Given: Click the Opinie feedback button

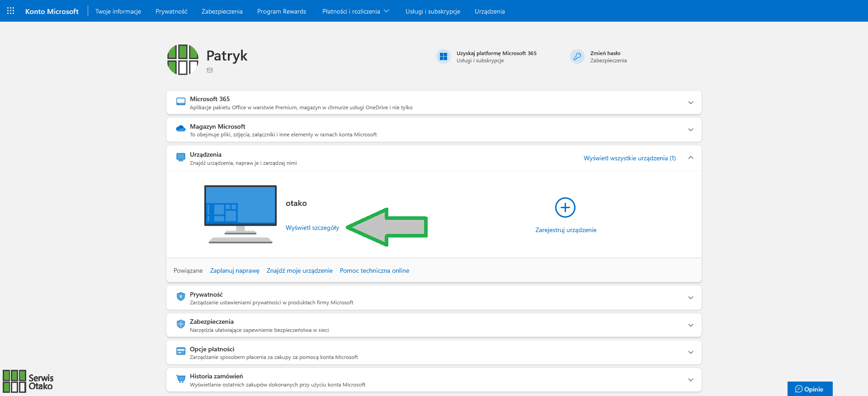Looking at the screenshot, I should click(810, 389).
